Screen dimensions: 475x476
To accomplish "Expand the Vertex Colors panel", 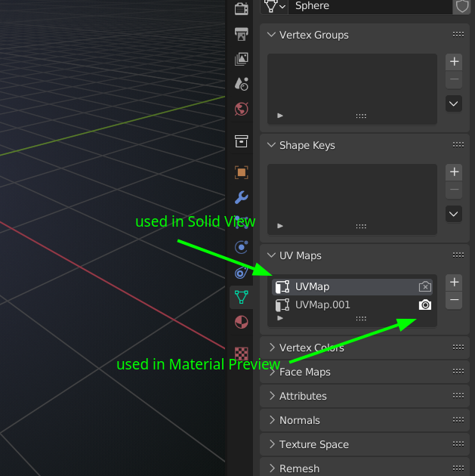I will click(x=272, y=348).
